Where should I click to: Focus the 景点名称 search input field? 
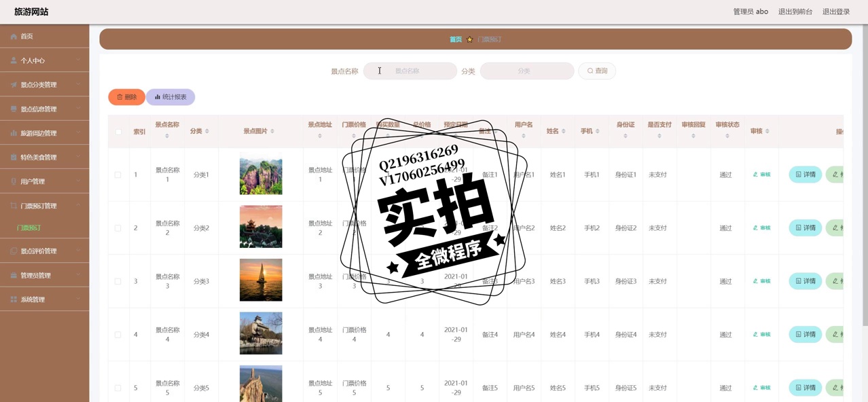tap(410, 71)
